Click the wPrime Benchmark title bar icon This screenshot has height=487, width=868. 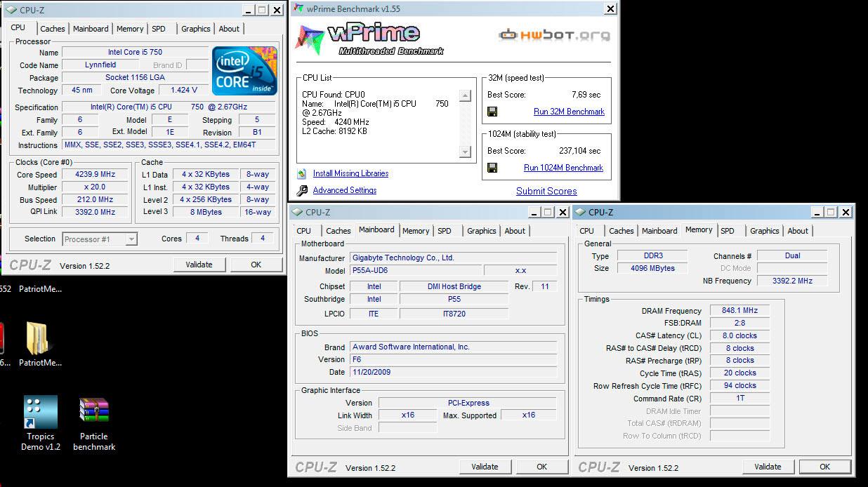(x=298, y=8)
